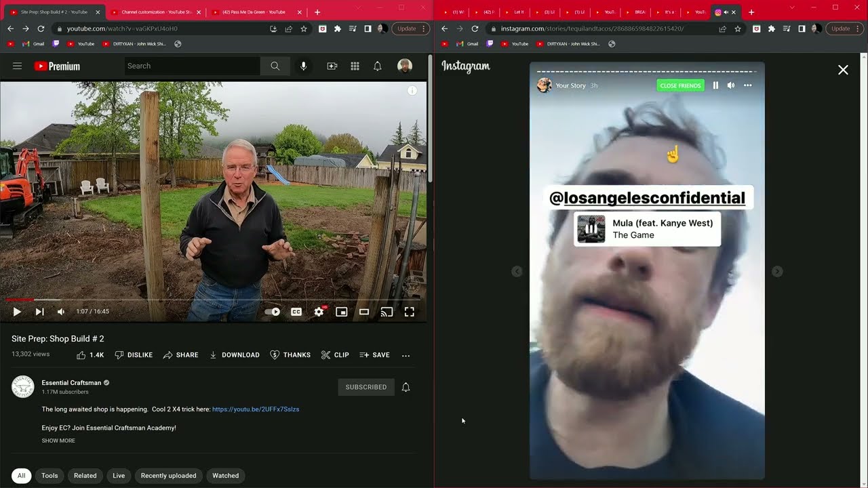Screen dimensions: 868x488
Task: Open more actions ellipsis under video
Action: coord(406,355)
